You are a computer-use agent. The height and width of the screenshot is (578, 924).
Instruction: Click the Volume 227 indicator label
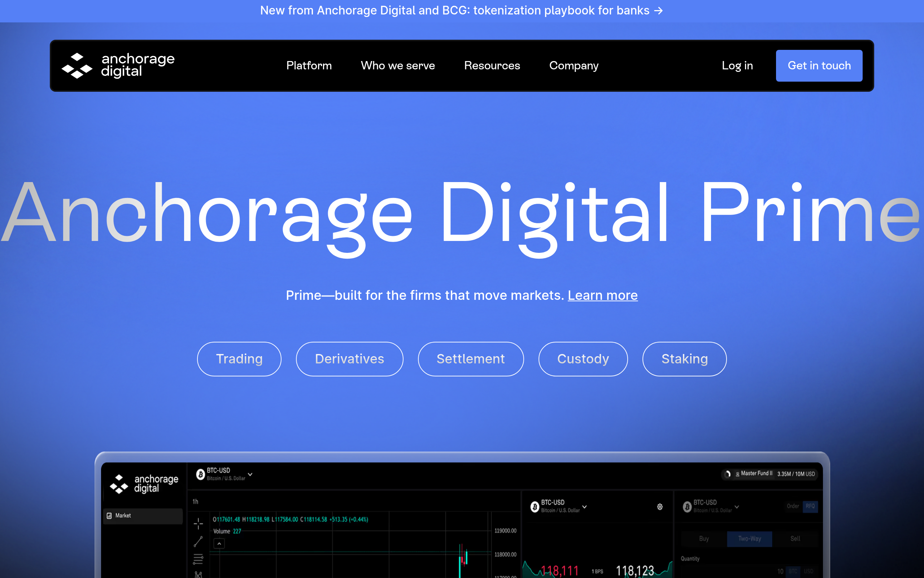pos(227,531)
